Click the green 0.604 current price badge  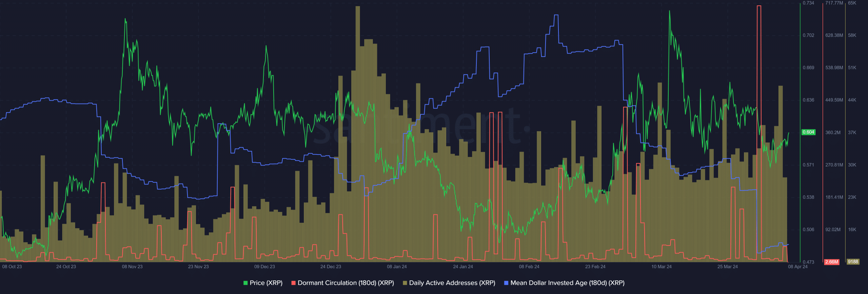(808, 132)
